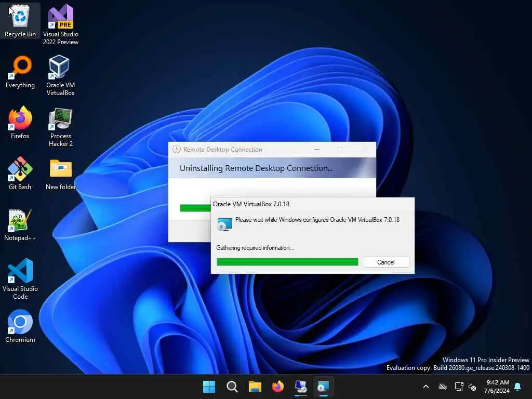This screenshot has height=399, width=532.
Task: Open the Oracle VM VirtualBox desktop shortcut
Action: click(x=61, y=75)
